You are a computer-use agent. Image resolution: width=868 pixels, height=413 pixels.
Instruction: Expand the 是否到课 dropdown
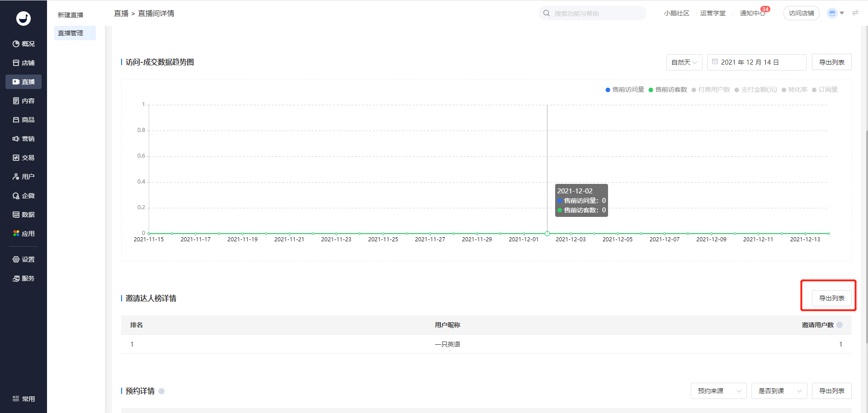coord(779,391)
